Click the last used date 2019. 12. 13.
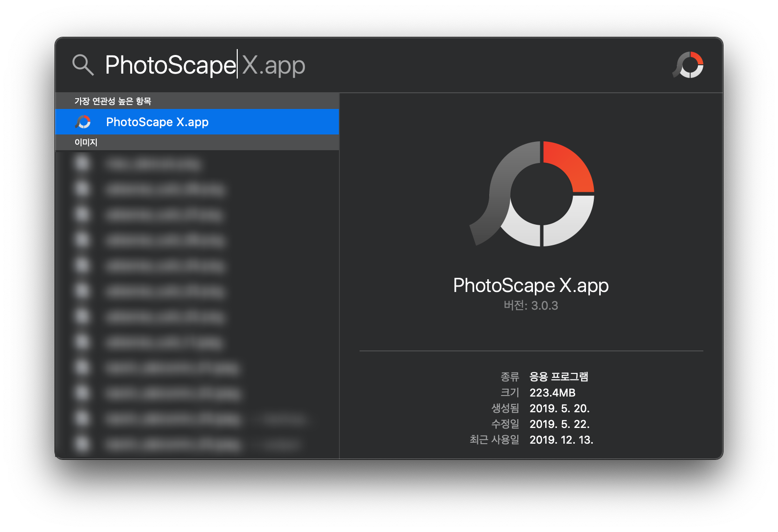 pyautogui.click(x=561, y=440)
